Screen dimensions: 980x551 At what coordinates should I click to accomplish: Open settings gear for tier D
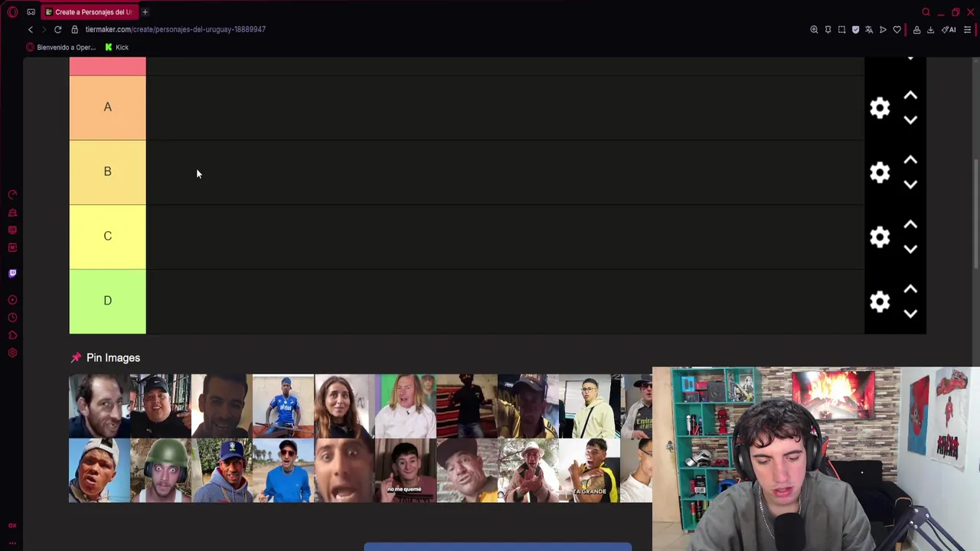880,302
